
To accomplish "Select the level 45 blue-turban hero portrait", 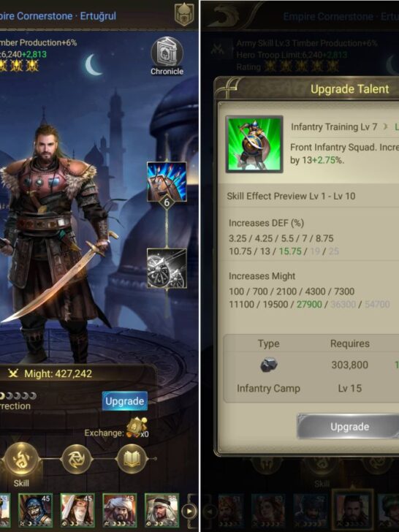I will coord(35,510).
